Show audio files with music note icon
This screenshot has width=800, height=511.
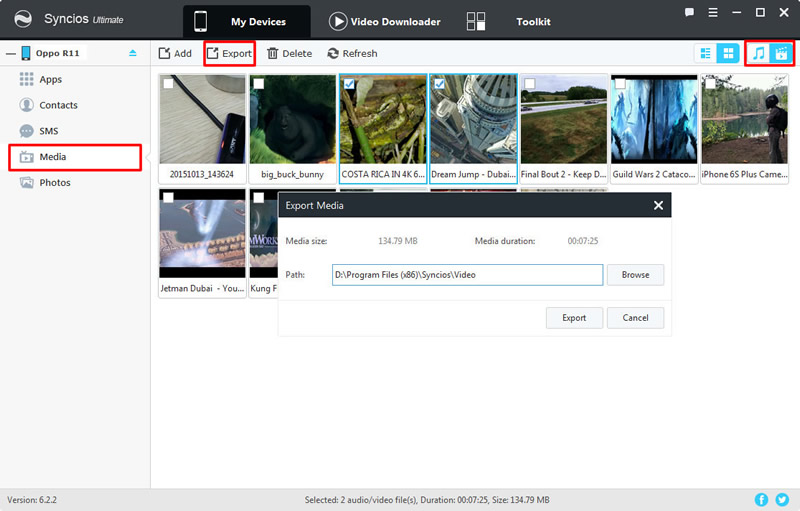coord(759,53)
